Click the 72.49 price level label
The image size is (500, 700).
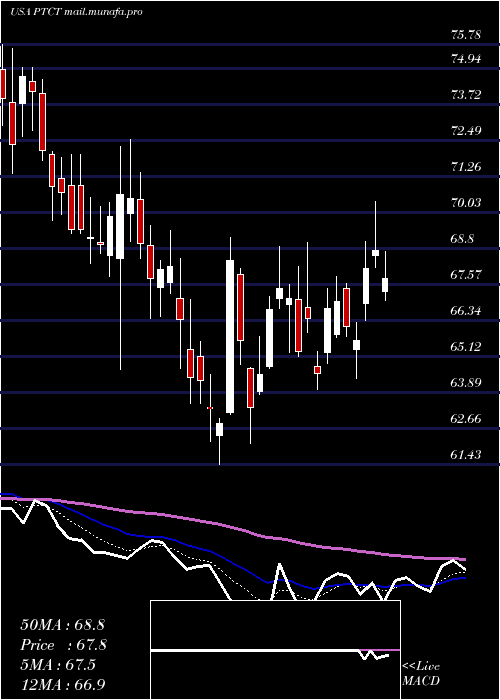pos(466,131)
